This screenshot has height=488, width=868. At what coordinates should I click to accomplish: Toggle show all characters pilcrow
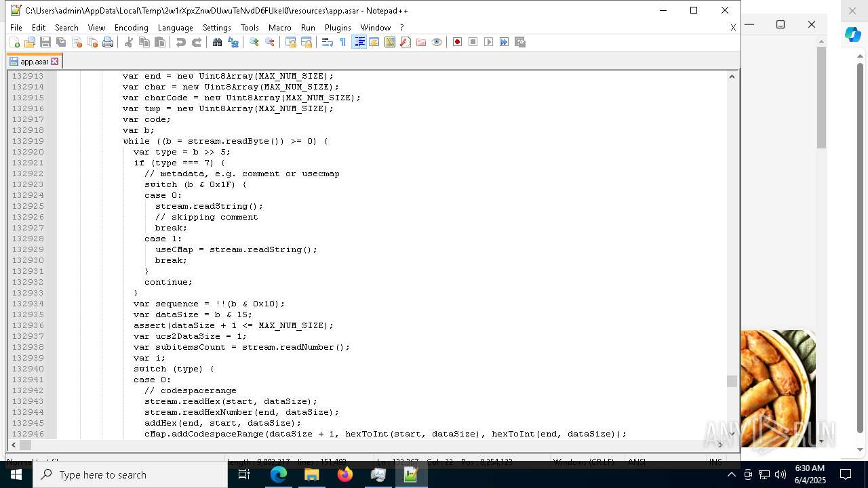coord(343,42)
